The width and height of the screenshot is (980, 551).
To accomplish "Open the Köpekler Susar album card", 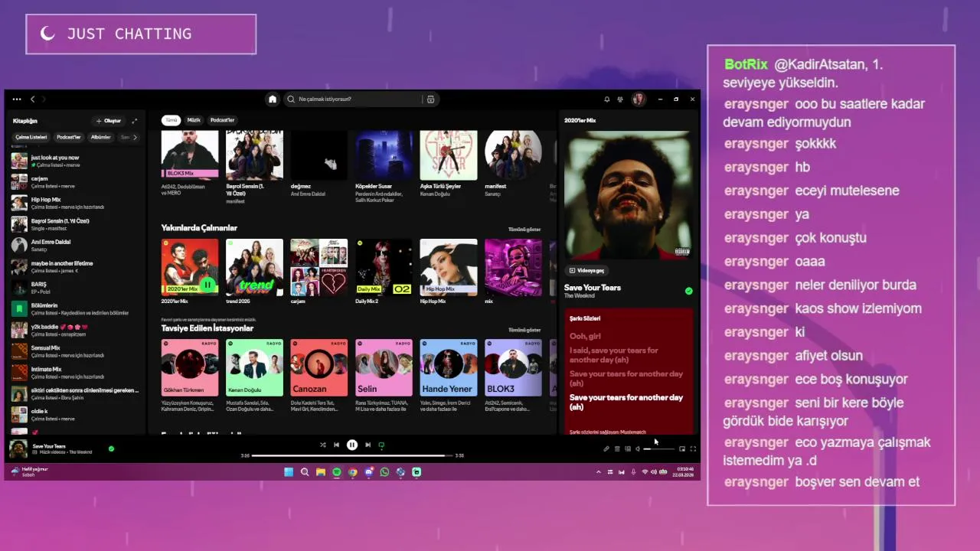I will click(x=384, y=166).
